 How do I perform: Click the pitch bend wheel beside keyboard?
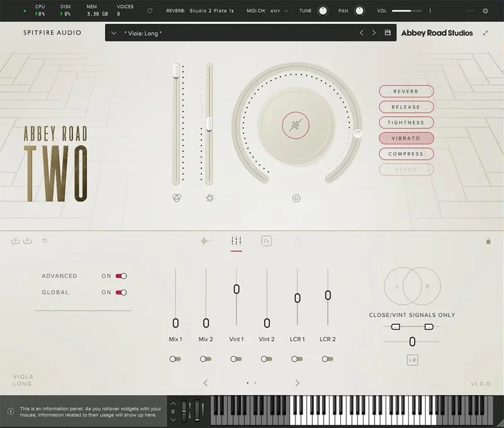click(184, 410)
